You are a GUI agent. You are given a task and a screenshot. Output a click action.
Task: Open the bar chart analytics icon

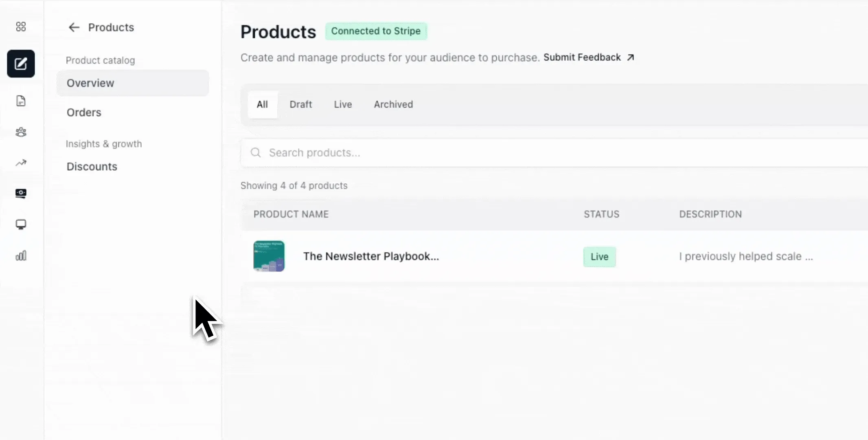point(21,256)
